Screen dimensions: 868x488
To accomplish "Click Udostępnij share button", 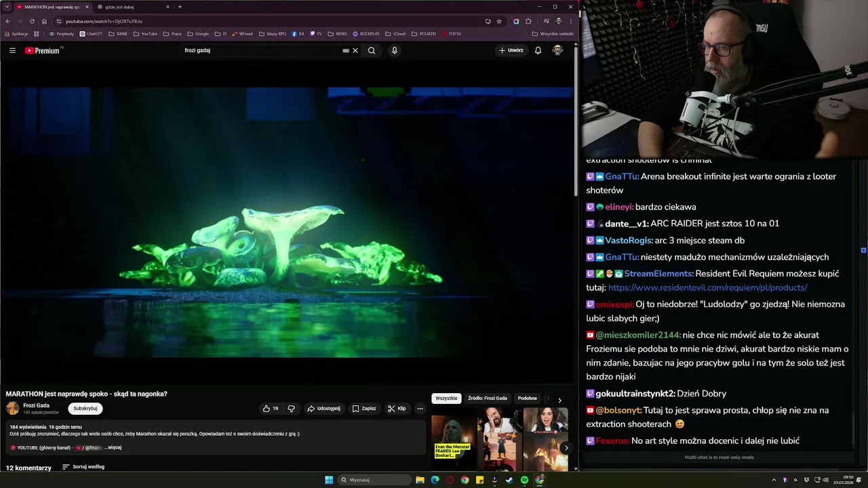I will (x=323, y=409).
